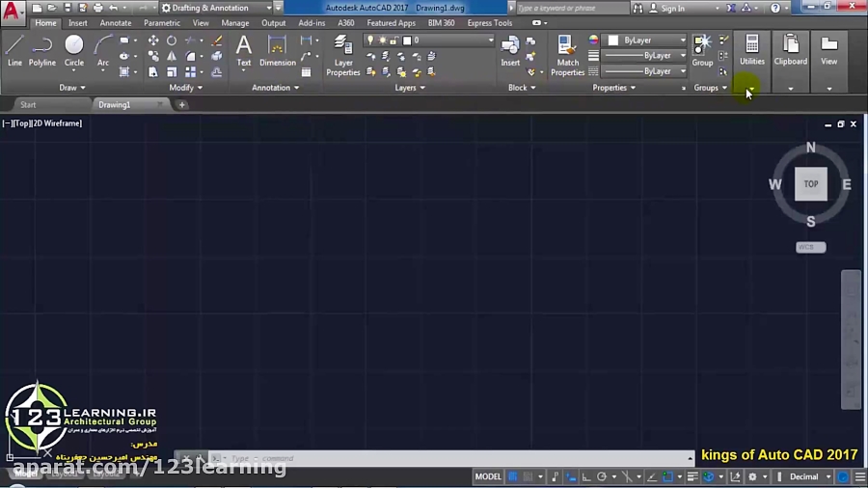The image size is (868, 488).
Task: Click the Offset tool
Action: pyautogui.click(x=217, y=72)
